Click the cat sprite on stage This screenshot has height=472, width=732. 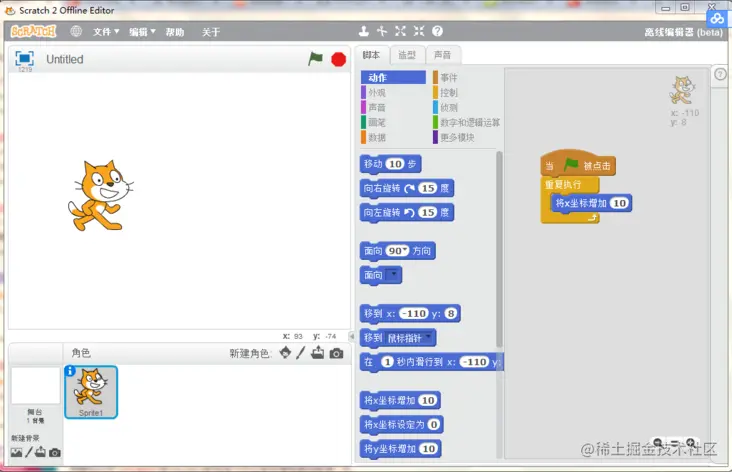pos(100,195)
